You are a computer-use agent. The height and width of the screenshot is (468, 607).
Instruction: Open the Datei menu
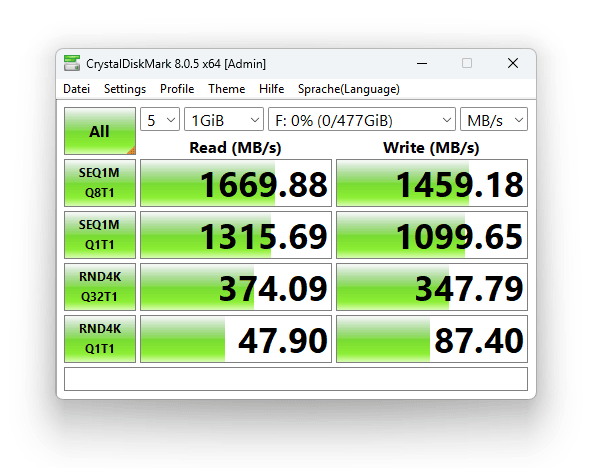point(76,89)
